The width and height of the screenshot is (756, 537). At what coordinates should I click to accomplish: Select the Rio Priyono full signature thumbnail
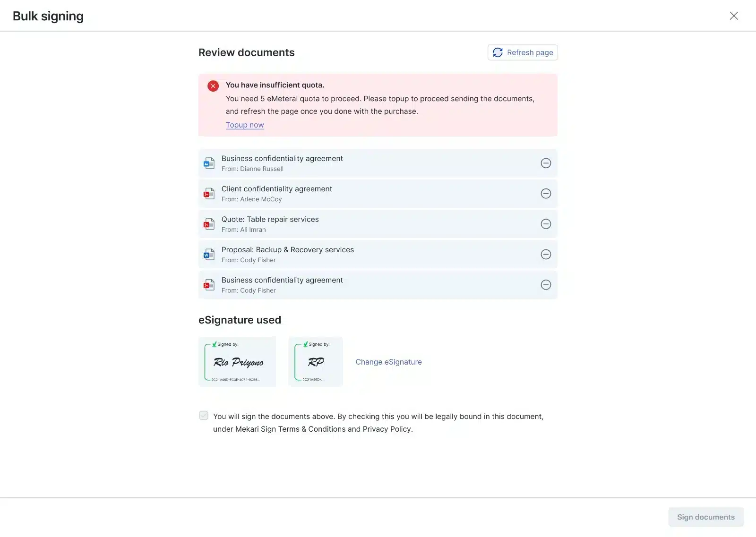(237, 362)
